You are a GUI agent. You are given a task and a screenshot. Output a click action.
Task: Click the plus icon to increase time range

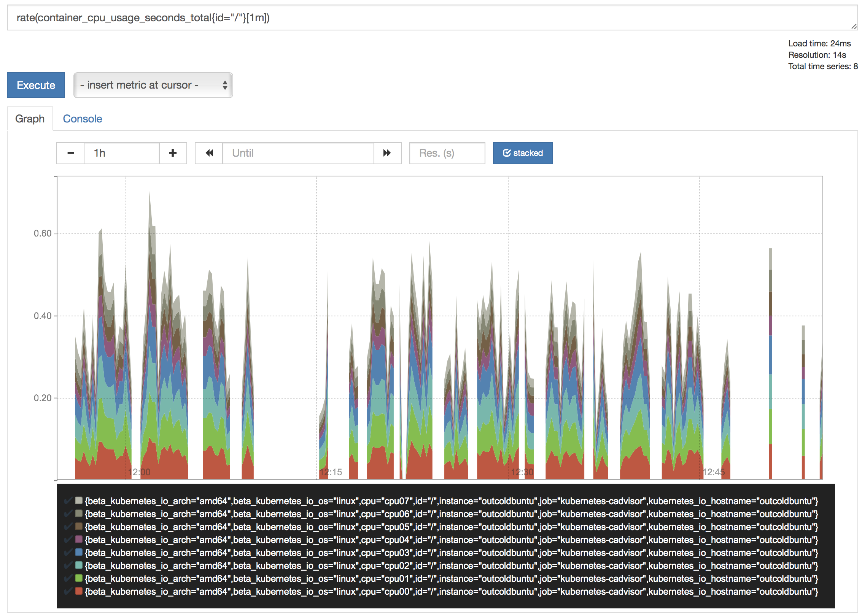pos(173,153)
